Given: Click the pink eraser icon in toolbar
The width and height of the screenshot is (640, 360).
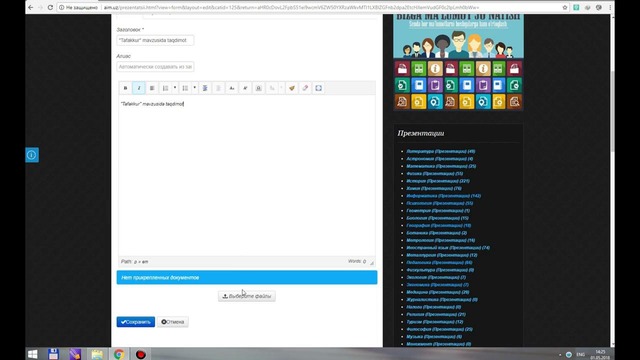Looking at the screenshot, I should click(305, 88).
